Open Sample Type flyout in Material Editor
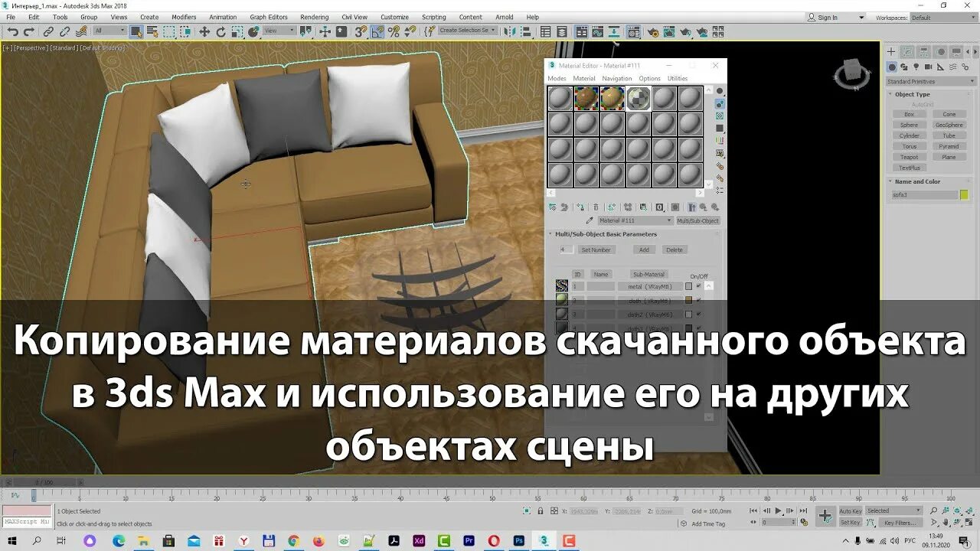 point(720,91)
